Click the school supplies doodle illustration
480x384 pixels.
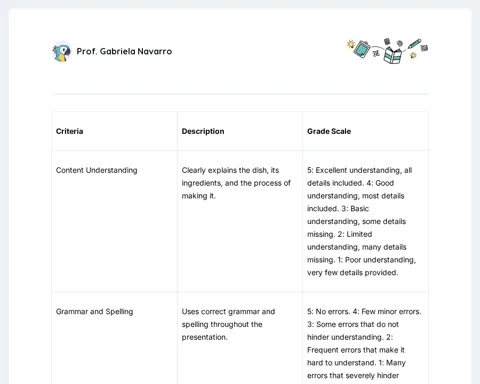387,51
